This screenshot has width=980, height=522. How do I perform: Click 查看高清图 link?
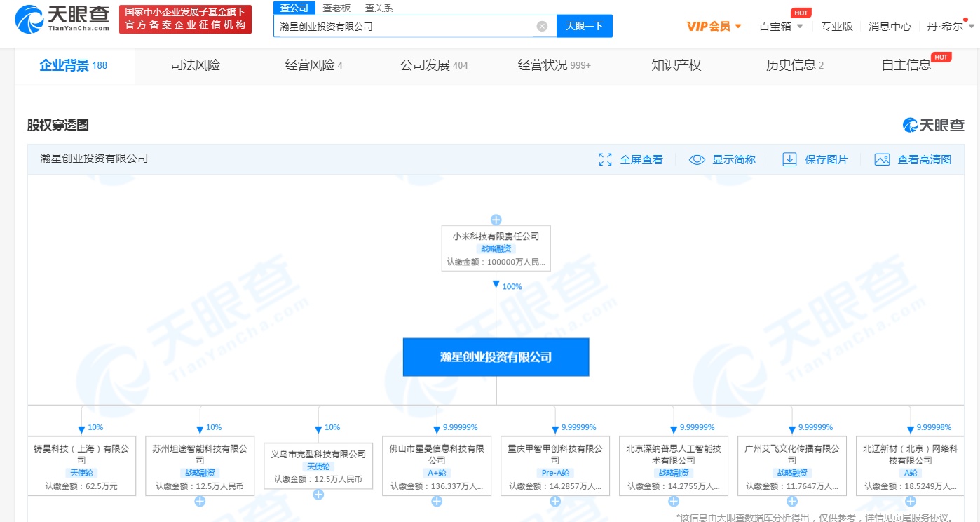(x=925, y=159)
